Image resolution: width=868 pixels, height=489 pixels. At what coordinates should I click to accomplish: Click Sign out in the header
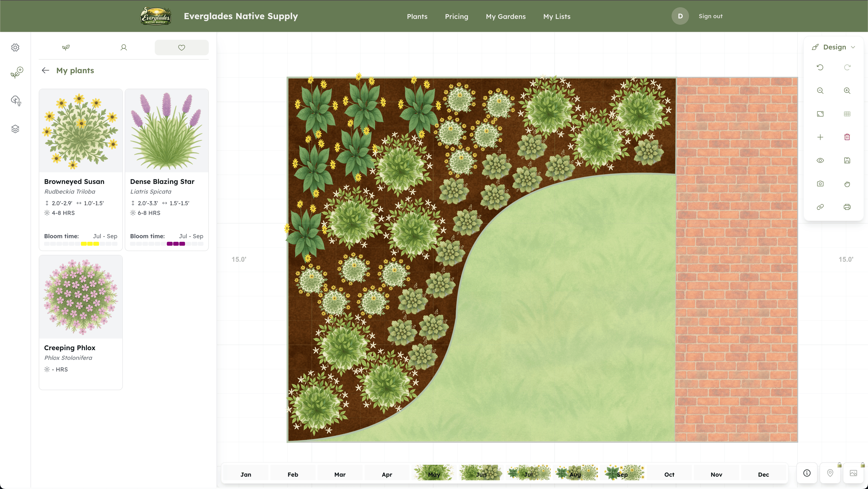(x=710, y=16)
